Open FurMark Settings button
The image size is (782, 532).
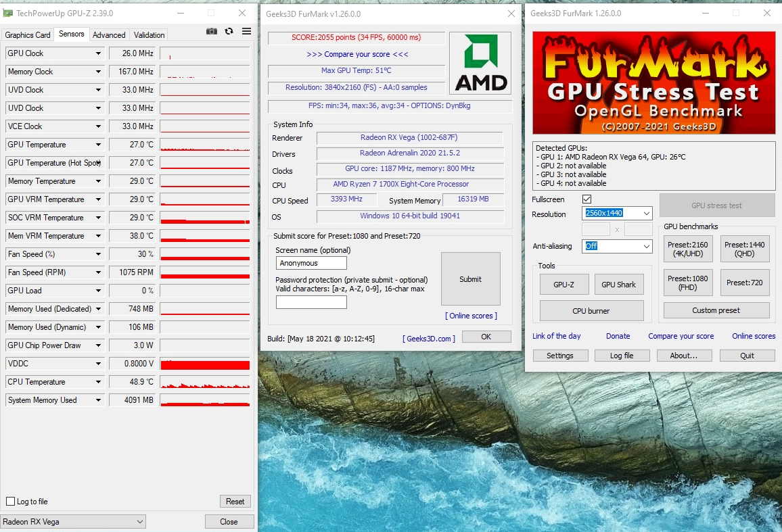(x=560, y=356)
